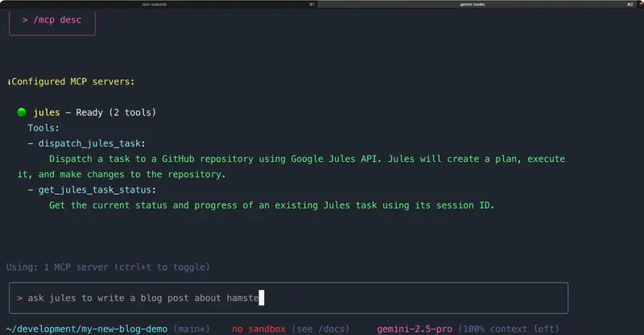Switch to the gemini (node) terminal tab

coord(476,4)
